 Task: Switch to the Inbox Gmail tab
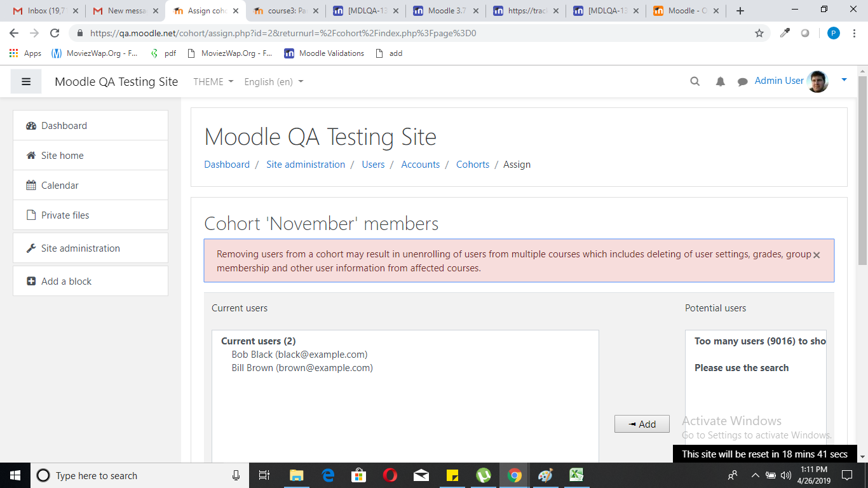[44, 11]
